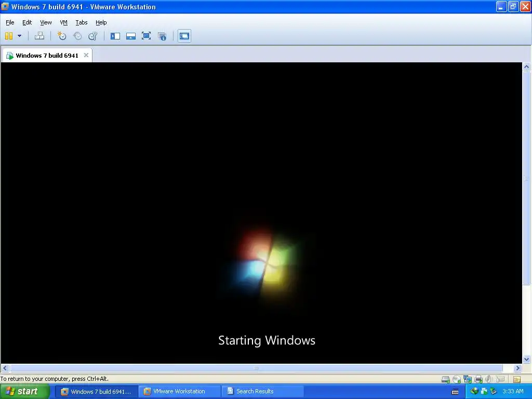The image size is (532, 399).
Task: Click the on-screen keyboard taskbar icon
Action: pyautogui.click(x=455, y=392)
